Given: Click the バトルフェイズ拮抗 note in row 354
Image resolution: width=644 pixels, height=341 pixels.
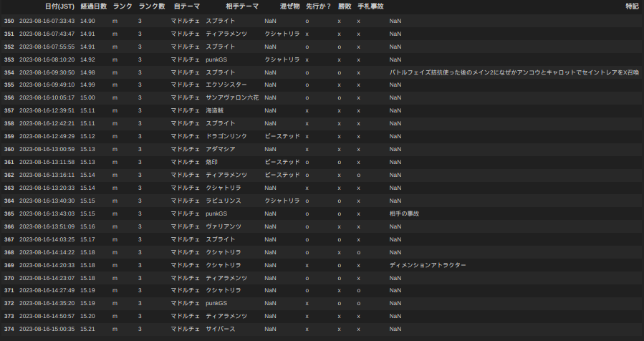Looking at the screenshot, I should 514,72.
